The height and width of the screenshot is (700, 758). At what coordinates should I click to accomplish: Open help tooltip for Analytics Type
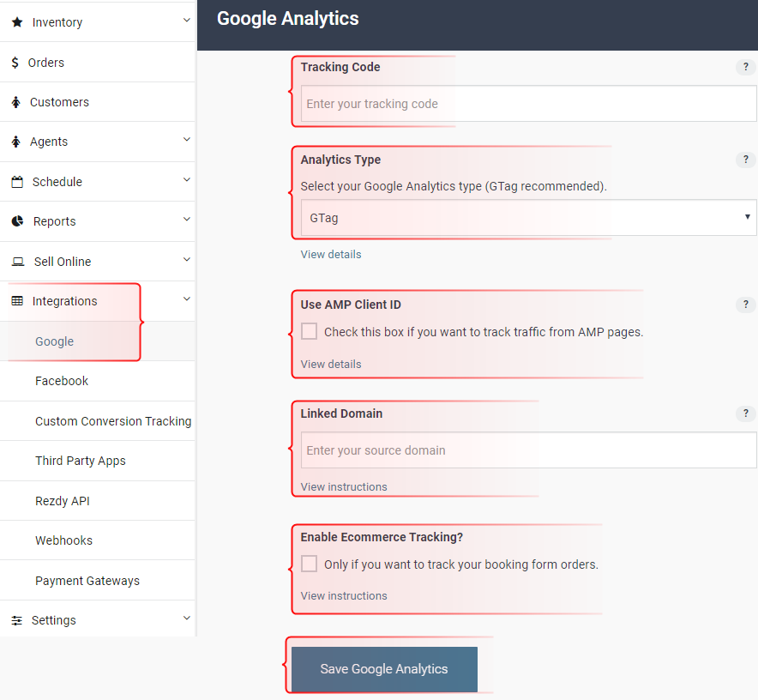746,160
